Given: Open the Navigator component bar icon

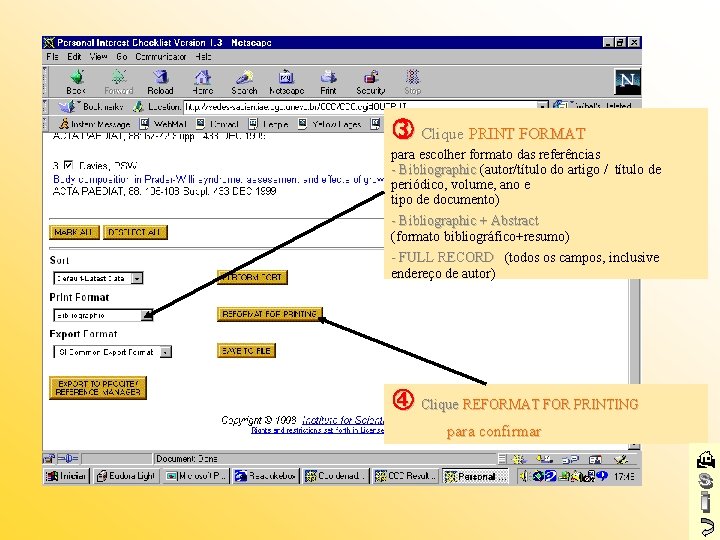Looking at the screenshot, I should click(519, 459).
